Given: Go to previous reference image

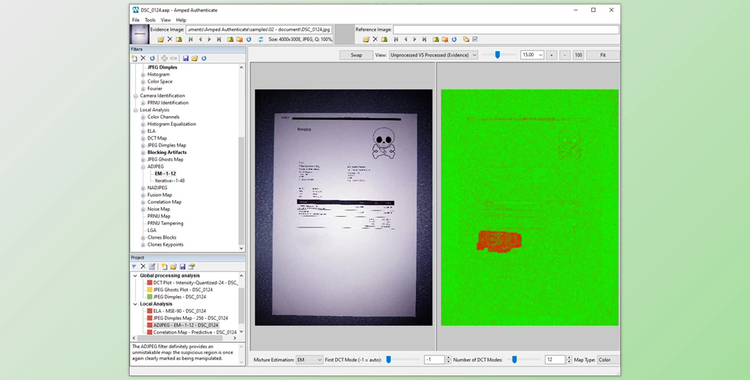Looking at the screenshot, I should (x=406, y=39).
